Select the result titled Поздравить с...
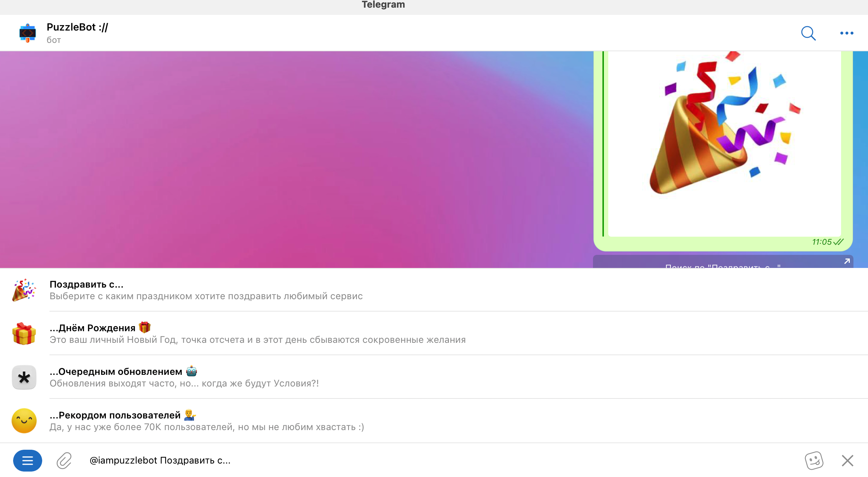868x477 pixels. pyautogui.click(x=434, y=290)
